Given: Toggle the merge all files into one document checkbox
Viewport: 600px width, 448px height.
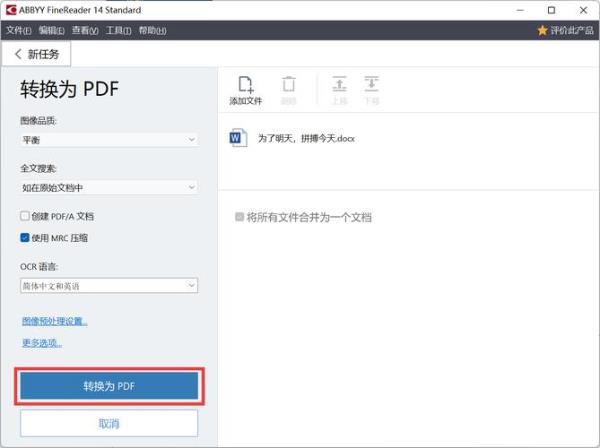Looking at the screenshot, I should 240,217.
